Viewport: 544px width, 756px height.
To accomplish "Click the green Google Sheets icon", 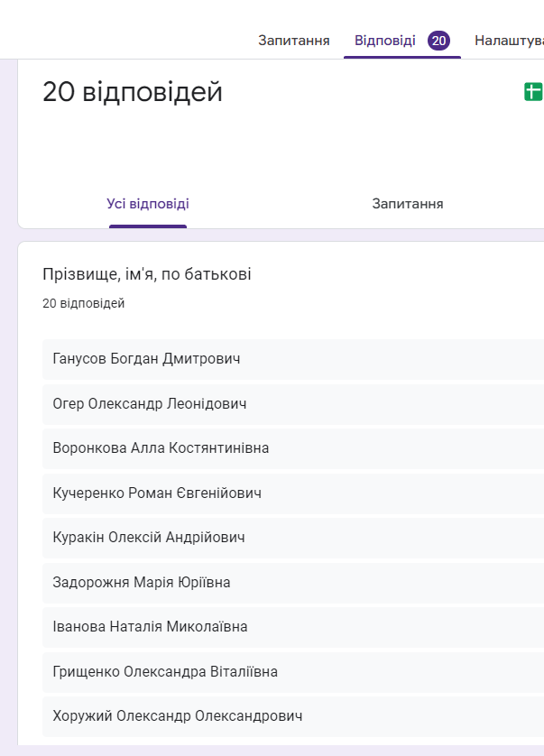I will tap(533, 91).
